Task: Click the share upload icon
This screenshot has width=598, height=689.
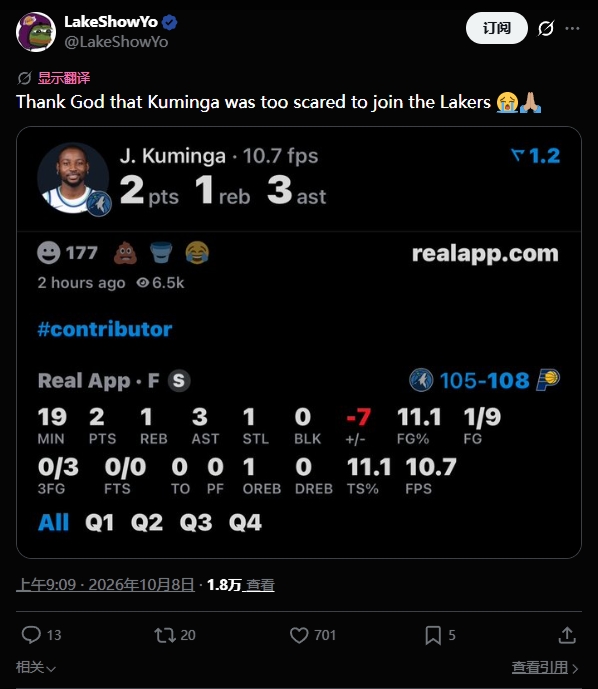Action: click(567, 635)
